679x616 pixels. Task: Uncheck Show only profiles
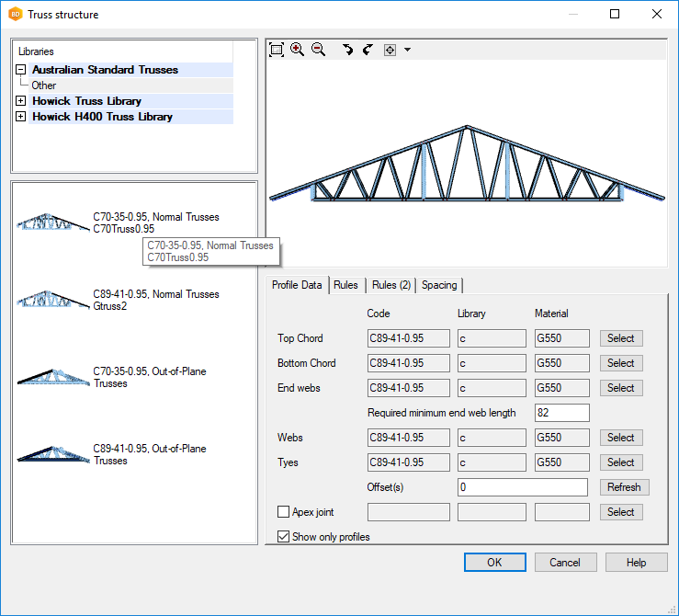click(x=284, y=537)
